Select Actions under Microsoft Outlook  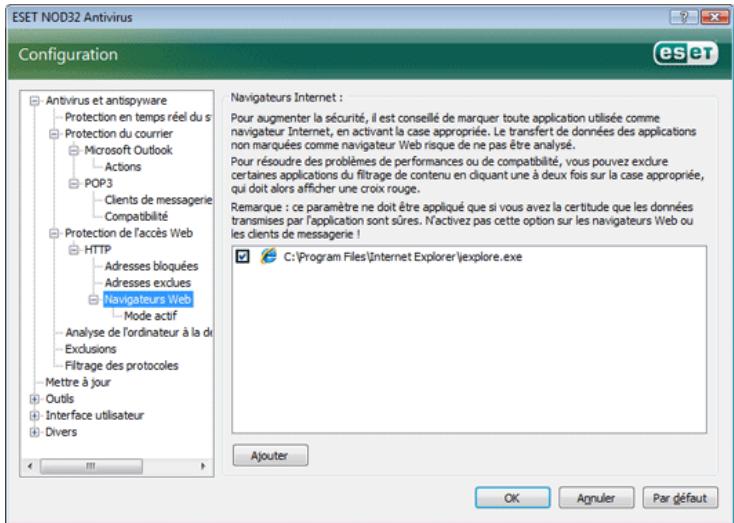pos(123,167)
